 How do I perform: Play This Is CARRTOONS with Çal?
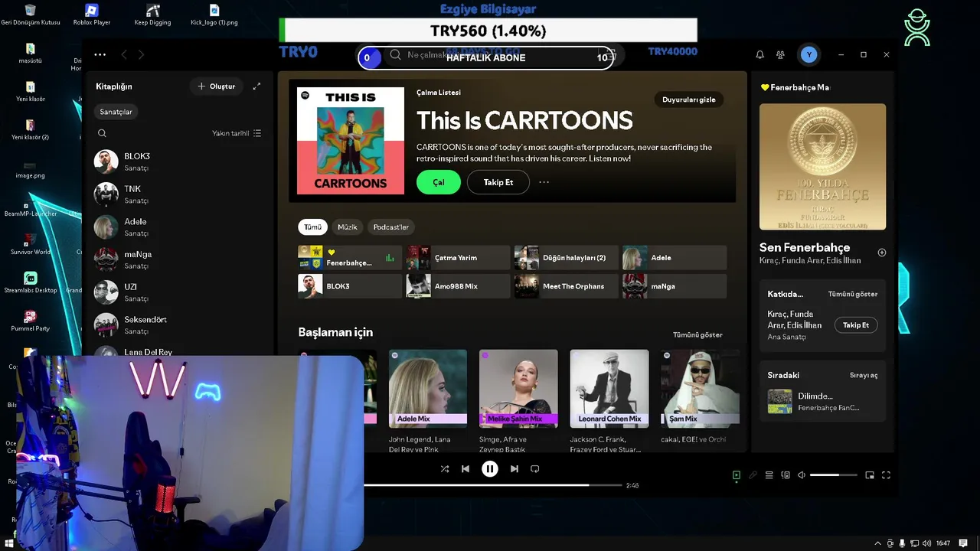(x=439, y=182)
